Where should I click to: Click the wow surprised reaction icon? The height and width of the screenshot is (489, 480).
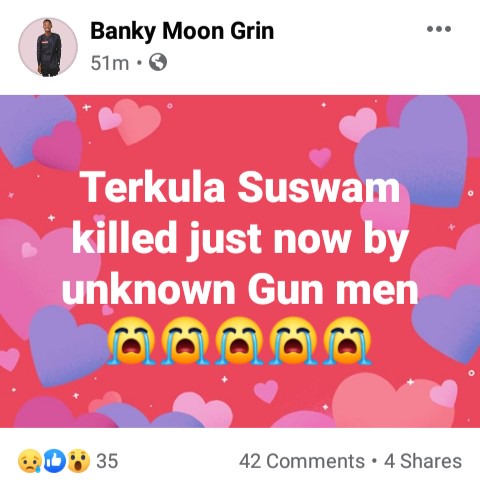(79, 461)
